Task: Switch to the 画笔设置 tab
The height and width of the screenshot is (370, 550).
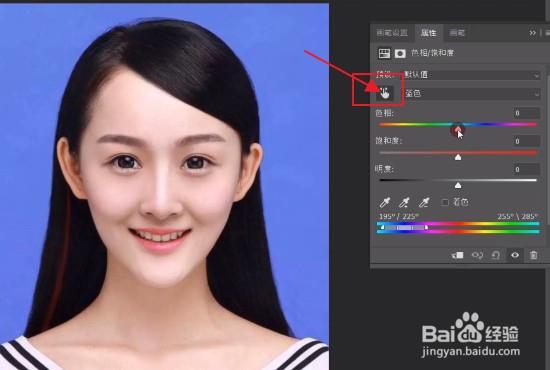Action: coord(392,33)
